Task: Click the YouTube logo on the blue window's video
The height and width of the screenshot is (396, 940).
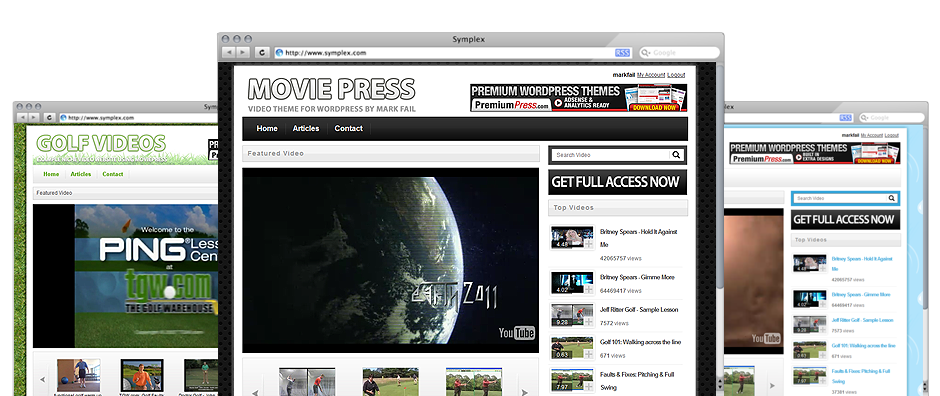Action: tap(766, 339)
